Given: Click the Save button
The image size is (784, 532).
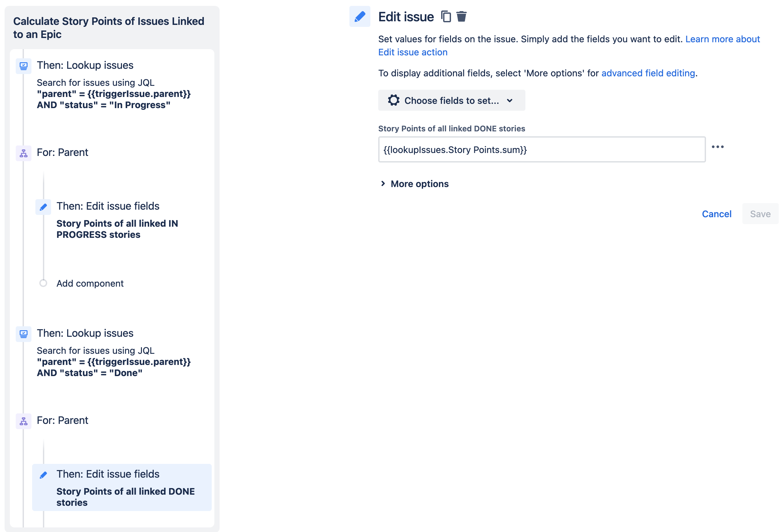Looking at the screenshot, I should coord(760,214).
